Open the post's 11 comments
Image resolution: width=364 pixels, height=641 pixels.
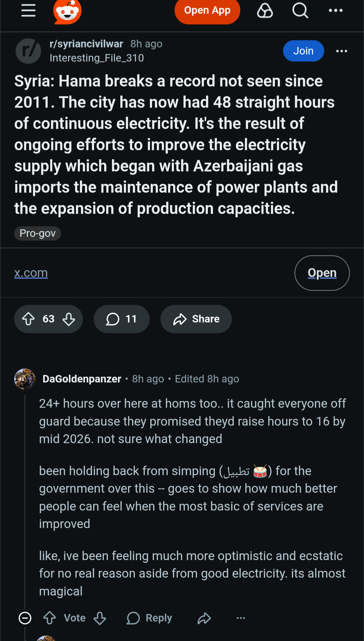(121, 319)
